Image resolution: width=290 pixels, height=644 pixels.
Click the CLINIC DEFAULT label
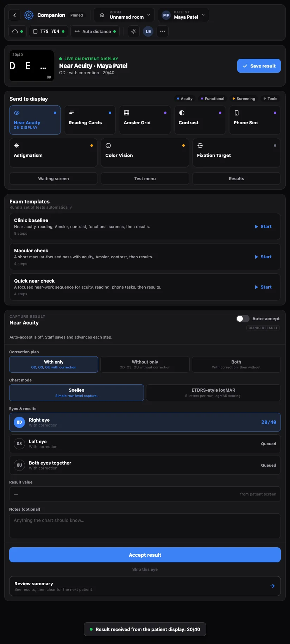pyautogui.click(x=263, y=328)
